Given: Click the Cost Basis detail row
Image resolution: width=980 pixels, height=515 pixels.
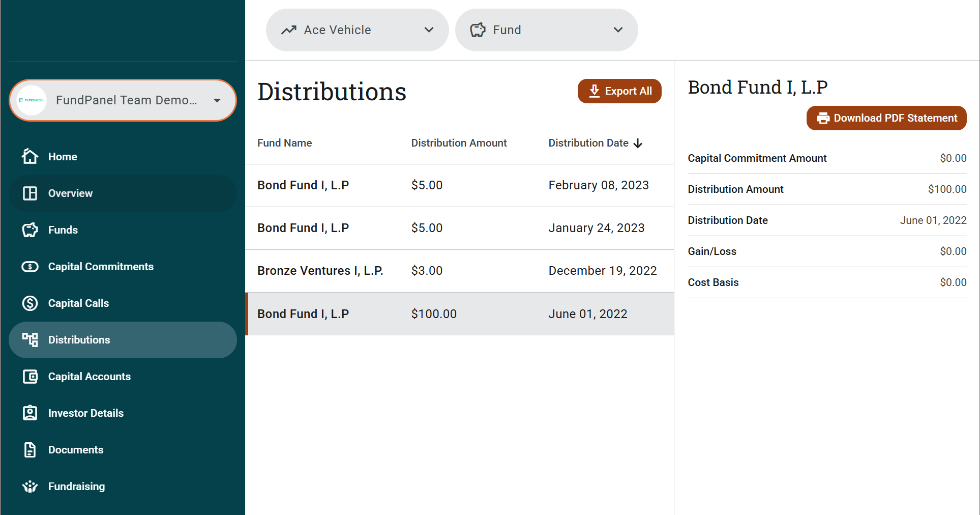Looking at the screenshot, I should 827,282.
